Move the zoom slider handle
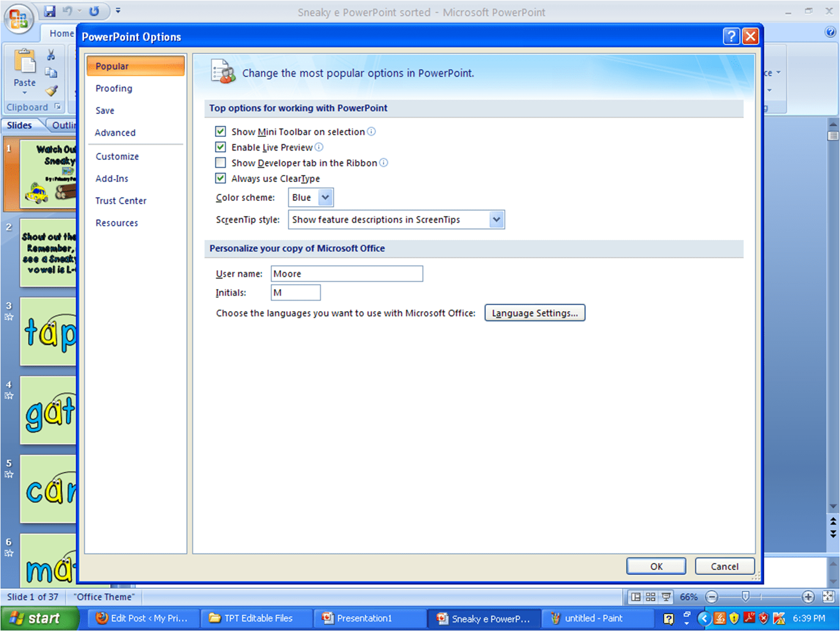 coord(746,596)
